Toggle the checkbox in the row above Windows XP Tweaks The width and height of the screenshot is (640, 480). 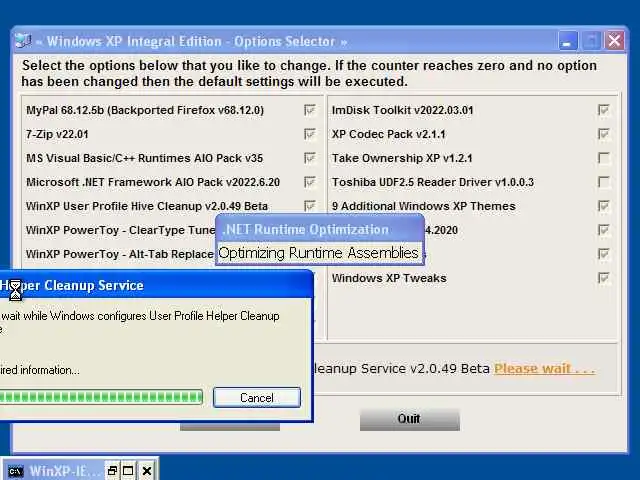point(604,254)
